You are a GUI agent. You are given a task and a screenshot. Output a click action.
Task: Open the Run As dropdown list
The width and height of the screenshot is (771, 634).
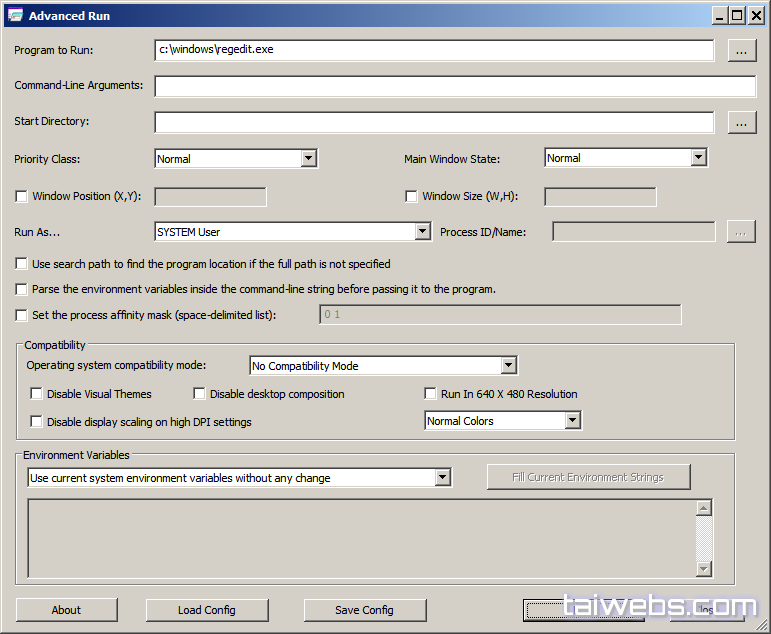pyautogui.click(x=422, y=232)
